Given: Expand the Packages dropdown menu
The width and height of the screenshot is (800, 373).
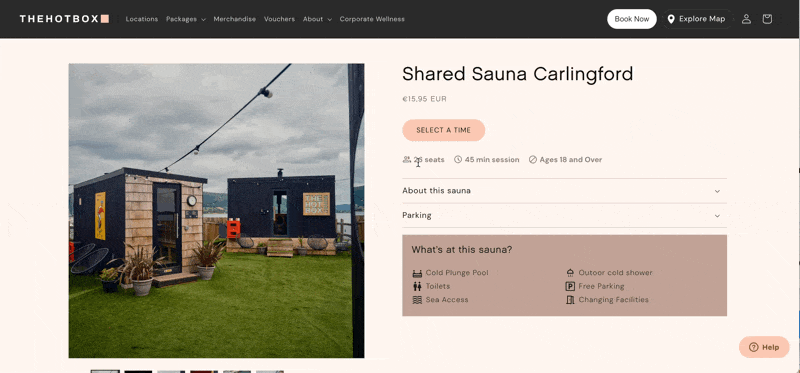Looking at the screenshot, I should (186, 19).
